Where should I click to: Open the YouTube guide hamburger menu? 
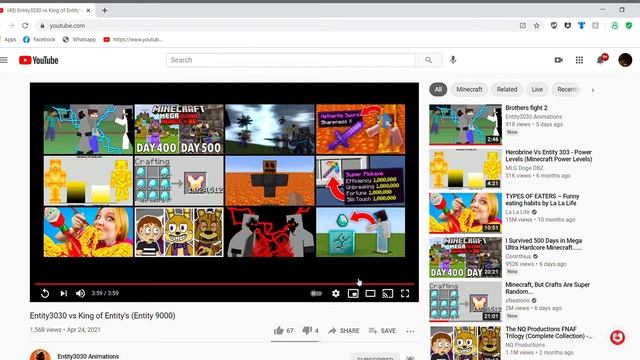[x=4, y=60]
